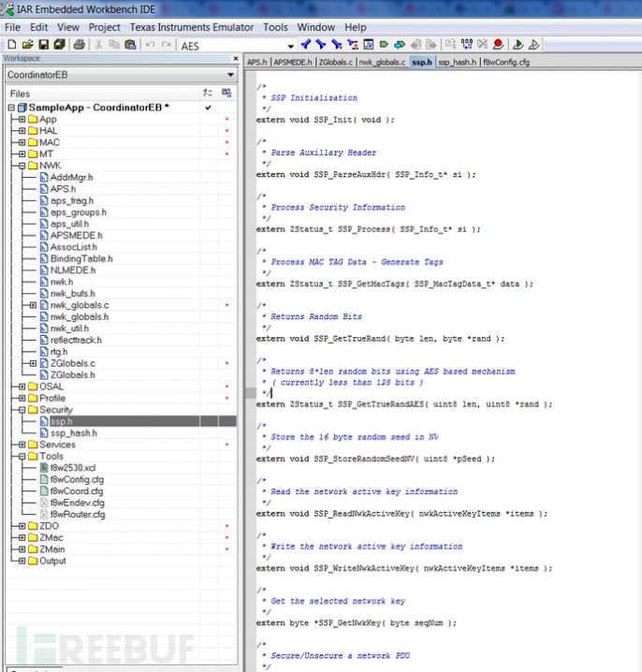Expand the ZDO folder in the tree
Viewport: 642px width, 672px height.
click(21, 526)
